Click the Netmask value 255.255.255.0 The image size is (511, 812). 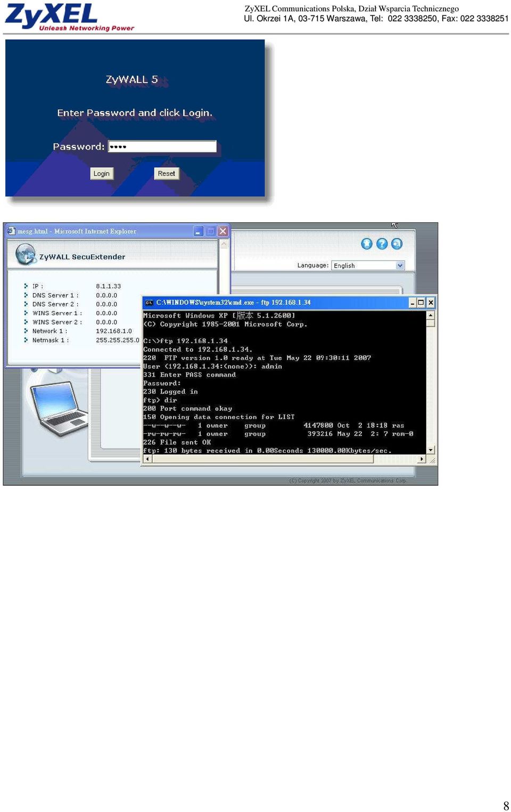(117, 340)
